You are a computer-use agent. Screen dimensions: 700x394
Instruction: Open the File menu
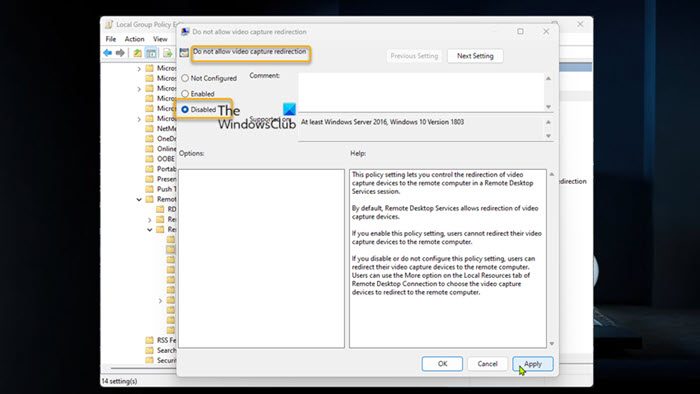tap(111, 39)
